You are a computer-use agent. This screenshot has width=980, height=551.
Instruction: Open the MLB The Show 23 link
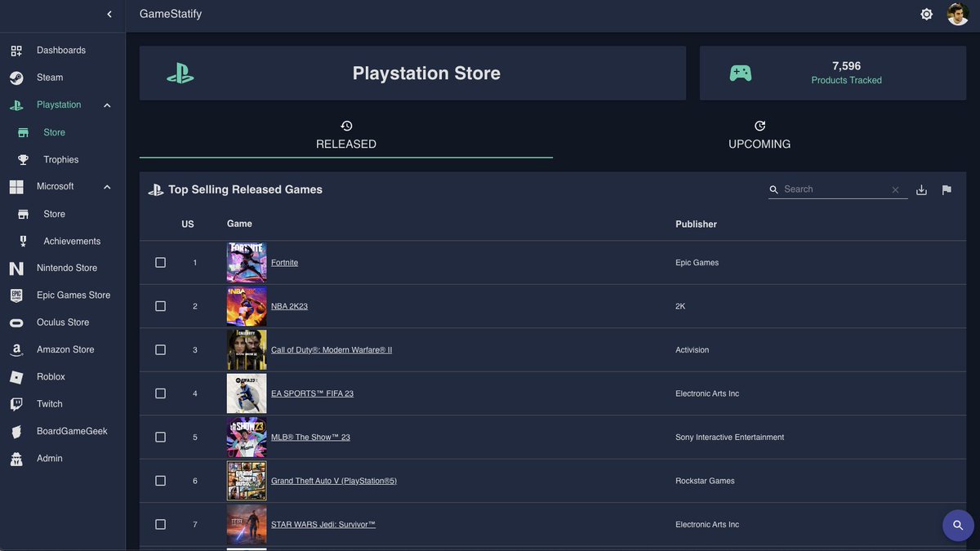pyautogui.click(x=310, y=438)
